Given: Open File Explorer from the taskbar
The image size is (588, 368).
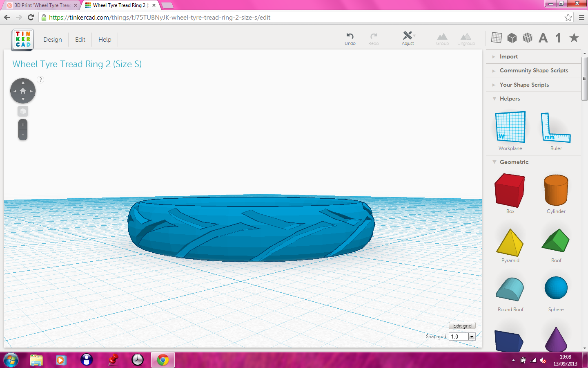Looking at the screenshot, I should pos(36,360).
